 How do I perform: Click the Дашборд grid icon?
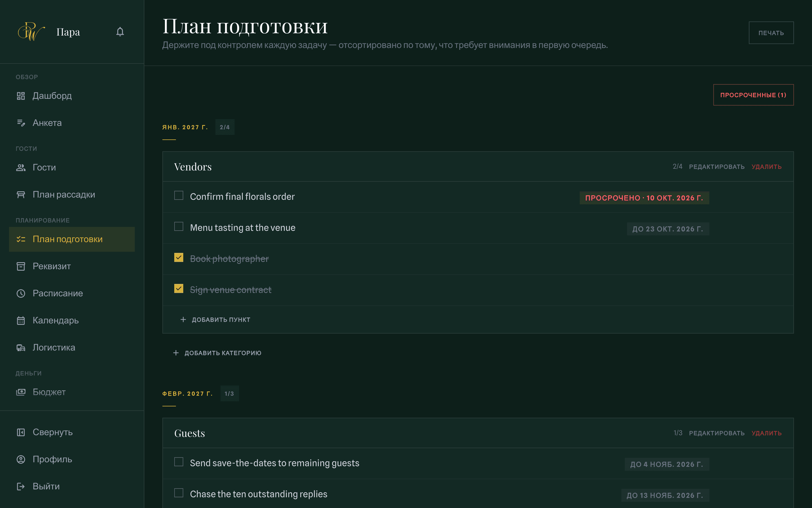tap(21, 96)
